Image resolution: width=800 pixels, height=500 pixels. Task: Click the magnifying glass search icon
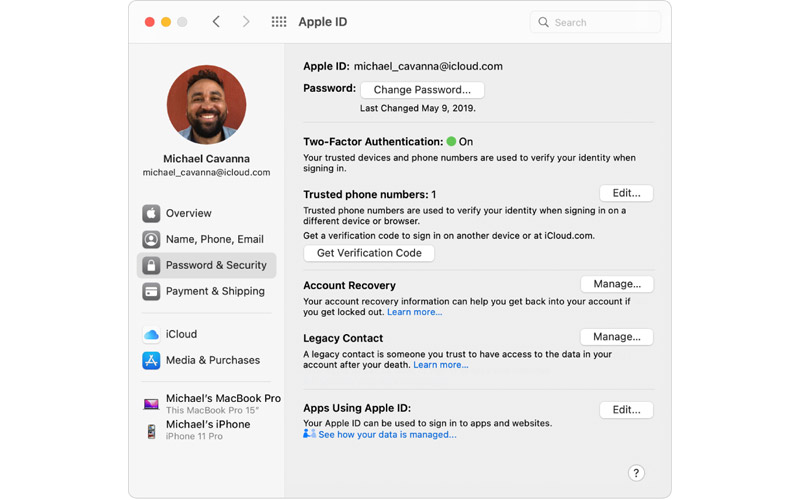click(x=543, y=22)
